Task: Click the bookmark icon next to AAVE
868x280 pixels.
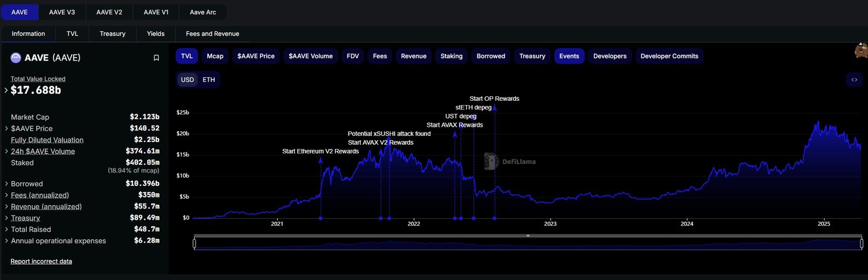Action: pyautogui.click(x=156, y=58)
